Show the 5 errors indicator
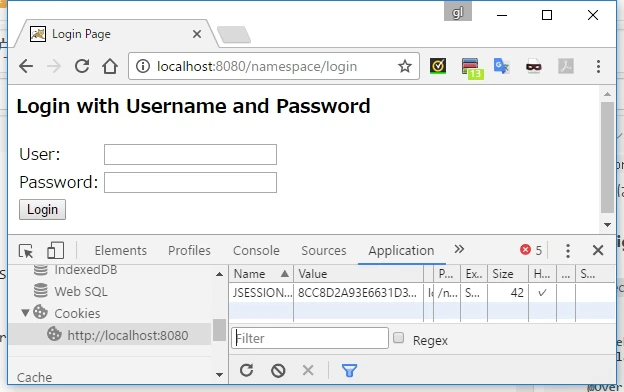 [531, 250]
